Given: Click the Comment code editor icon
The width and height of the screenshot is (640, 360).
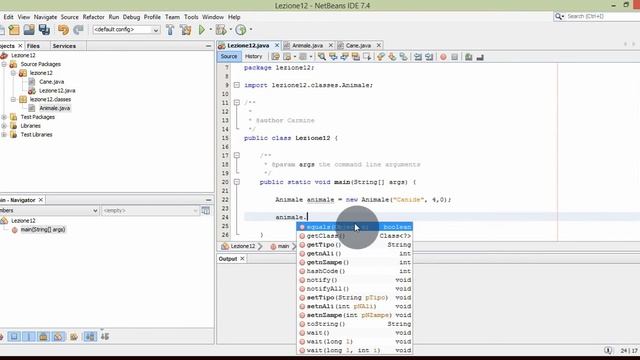Looking at the screenshot, I should (469, 57).
